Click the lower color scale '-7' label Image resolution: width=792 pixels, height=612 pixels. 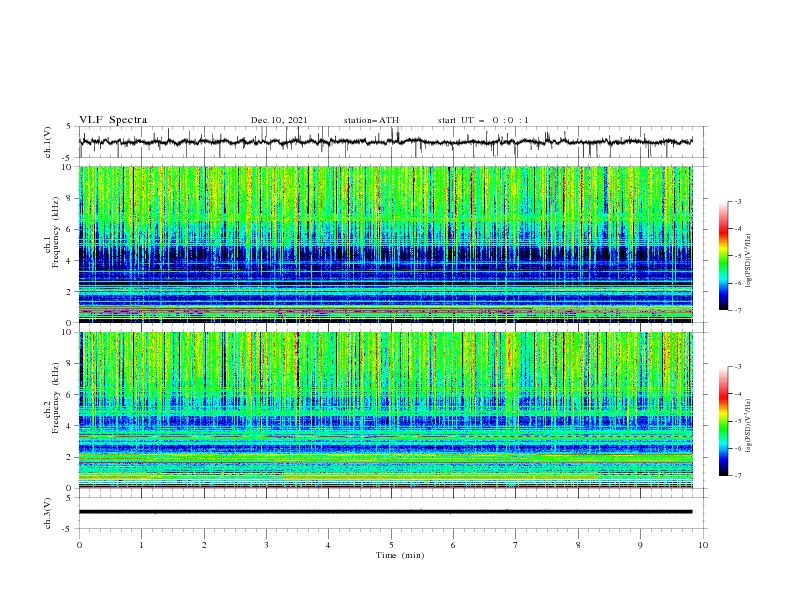point(737,475)
